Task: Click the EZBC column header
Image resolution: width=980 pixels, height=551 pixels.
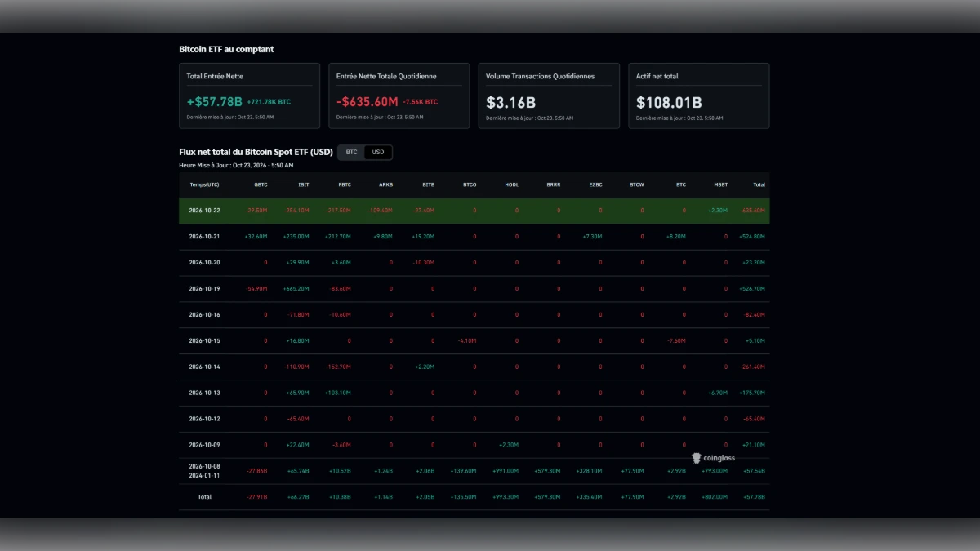Action: [x=595, y=184]
